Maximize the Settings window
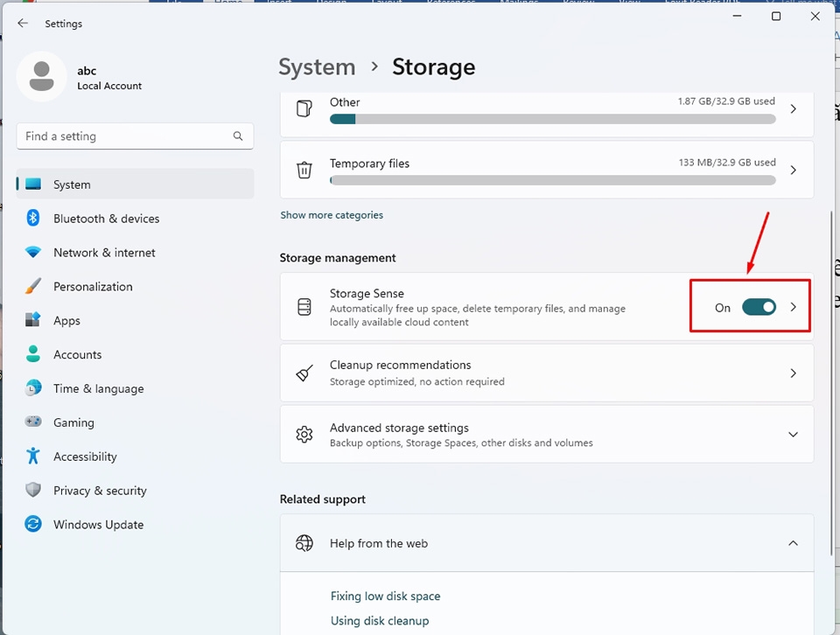The image size is (840, 635). pyautogui.click(x=776, y=16)
